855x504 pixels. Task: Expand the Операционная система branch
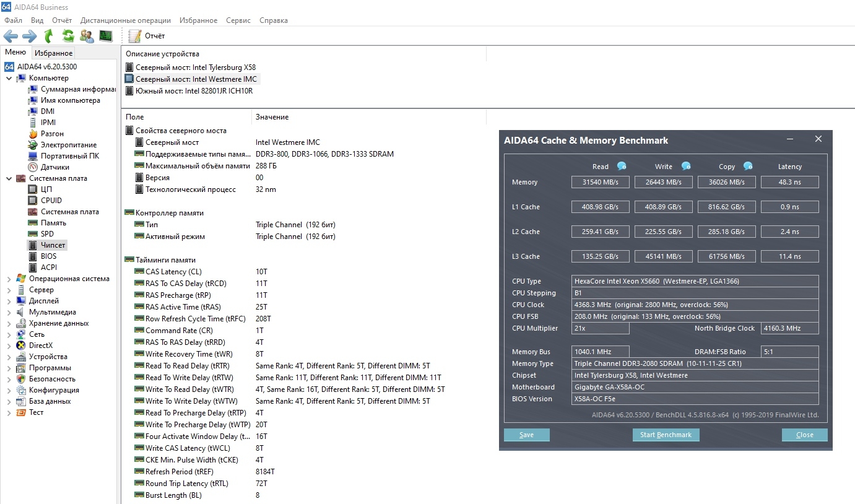(x=9, y=279)
